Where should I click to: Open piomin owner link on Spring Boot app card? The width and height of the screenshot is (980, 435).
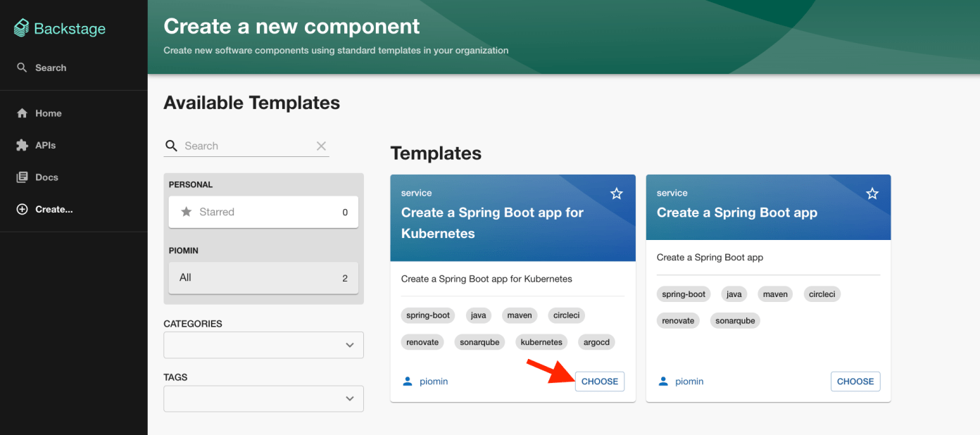689,382
